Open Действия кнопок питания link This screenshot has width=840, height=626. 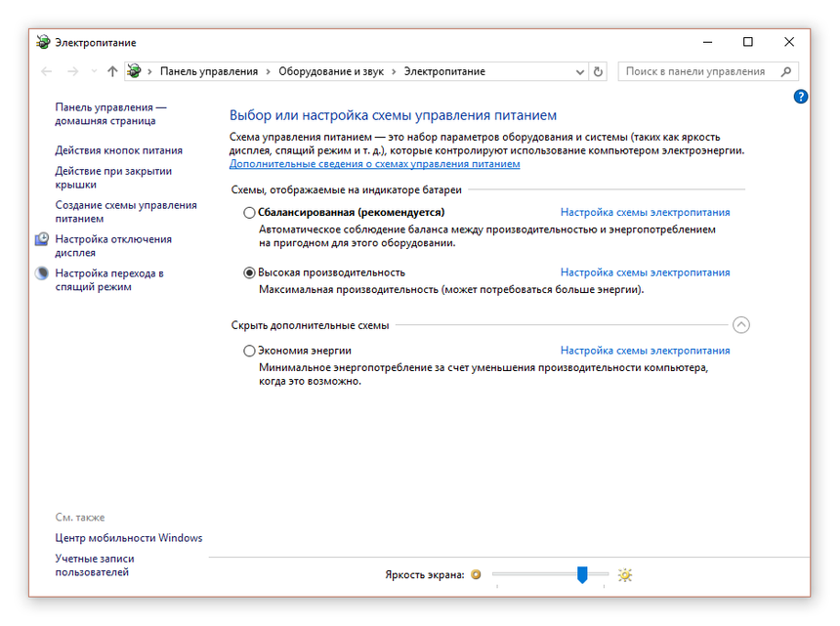pyautogui.click(x=118, y=150)
